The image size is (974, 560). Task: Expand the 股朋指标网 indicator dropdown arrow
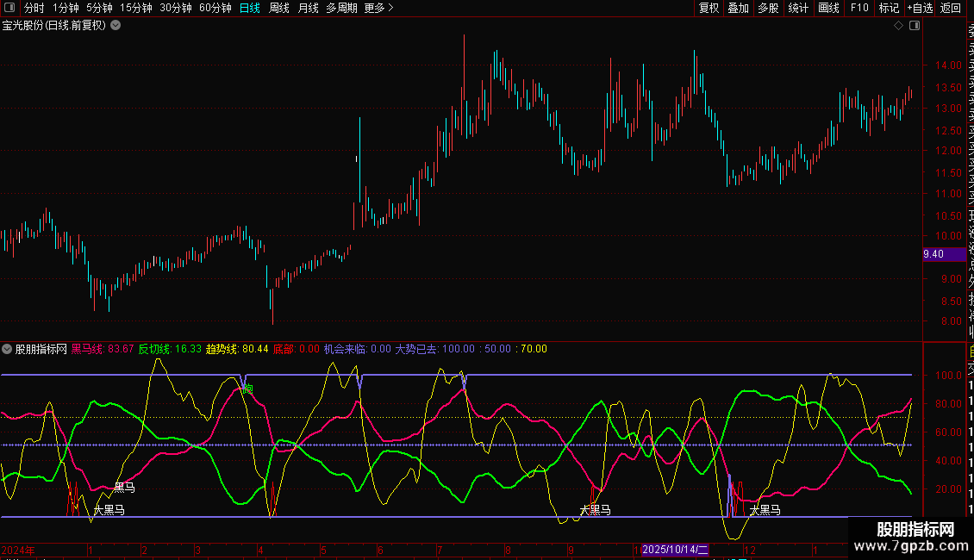8,349
